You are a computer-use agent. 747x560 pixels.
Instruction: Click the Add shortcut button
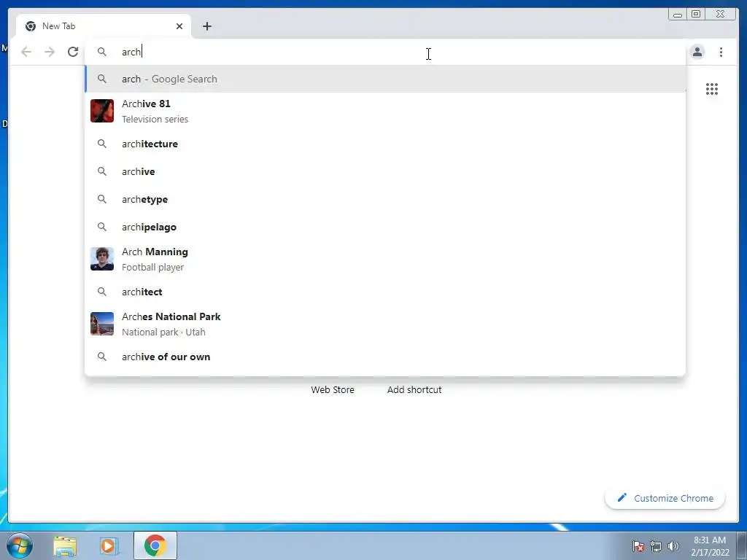[x=414, y=389]
